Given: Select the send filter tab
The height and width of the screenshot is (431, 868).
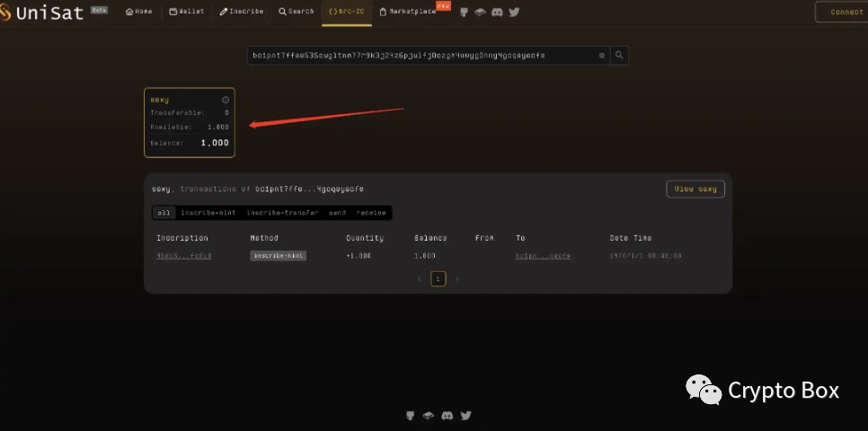Looking at the screenshot, I should pos(337,213).
